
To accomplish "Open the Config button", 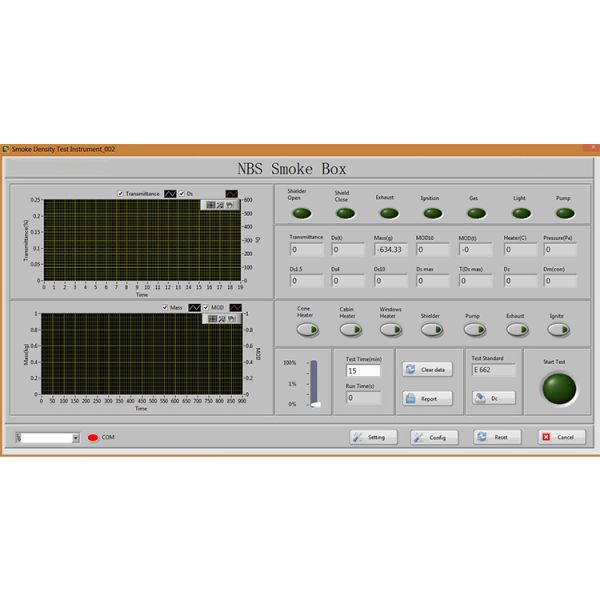I will pyautogui.click(x=431, y=437).
